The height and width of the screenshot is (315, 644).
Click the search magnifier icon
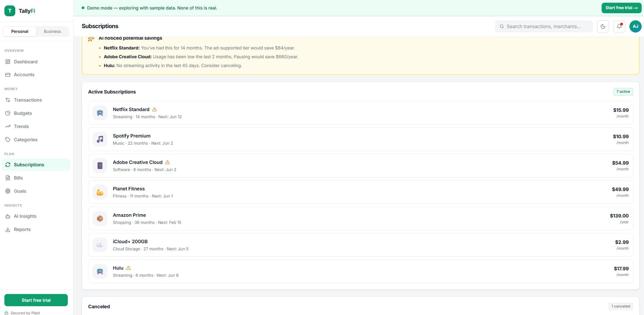click(x=502, y=26)
